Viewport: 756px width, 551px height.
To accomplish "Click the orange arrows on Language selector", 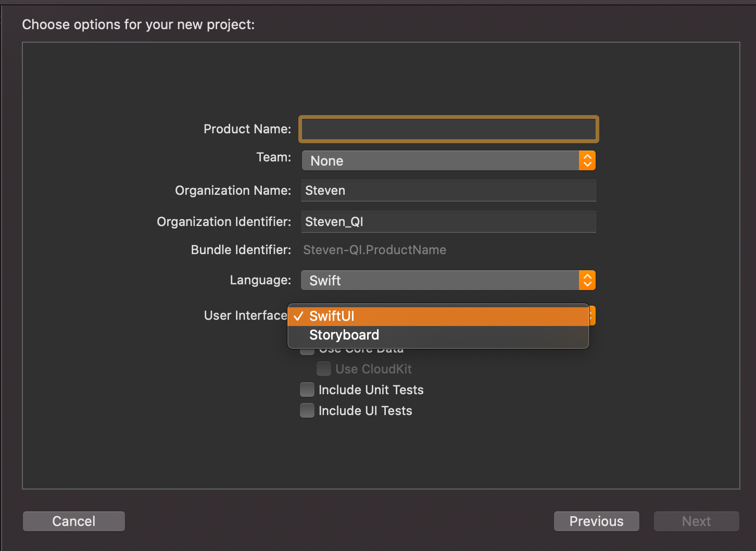I will click(x=587, y=280).
